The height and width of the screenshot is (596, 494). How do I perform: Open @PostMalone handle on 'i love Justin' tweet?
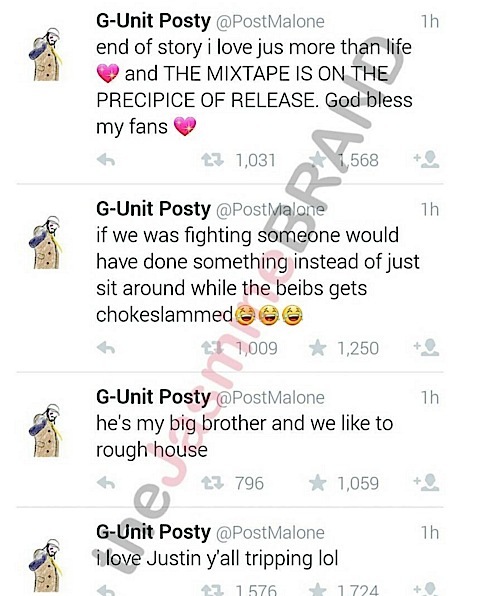[x=270, y=533]
